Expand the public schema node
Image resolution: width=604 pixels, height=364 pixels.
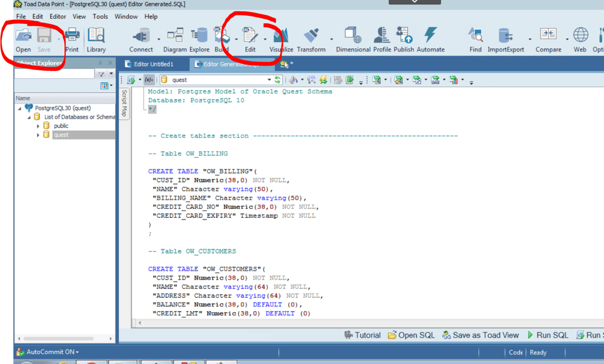point(38,126)
